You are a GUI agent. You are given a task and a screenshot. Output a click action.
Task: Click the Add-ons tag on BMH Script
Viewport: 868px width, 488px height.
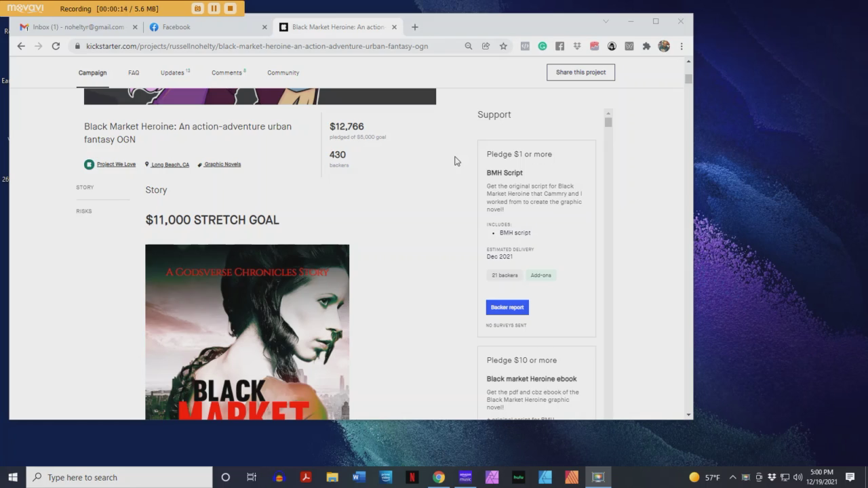(541, 275)
